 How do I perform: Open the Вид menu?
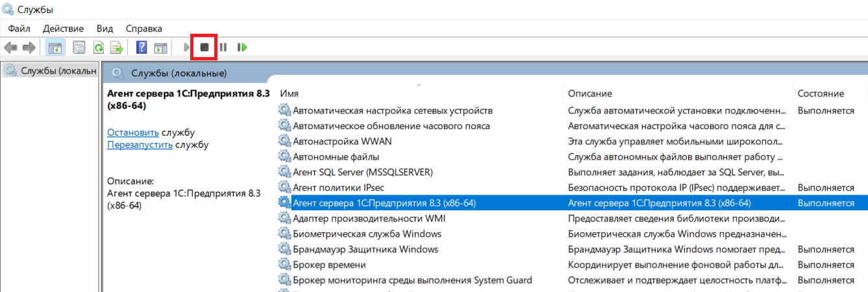(105, 29)
